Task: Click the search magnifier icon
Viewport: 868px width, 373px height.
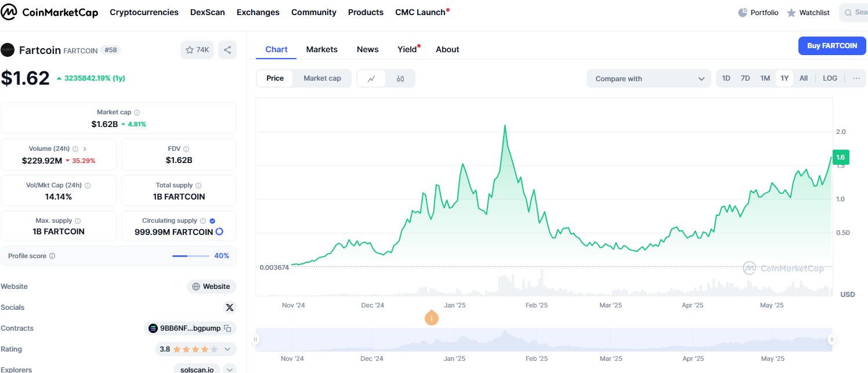Action: (x=848, y=12)
